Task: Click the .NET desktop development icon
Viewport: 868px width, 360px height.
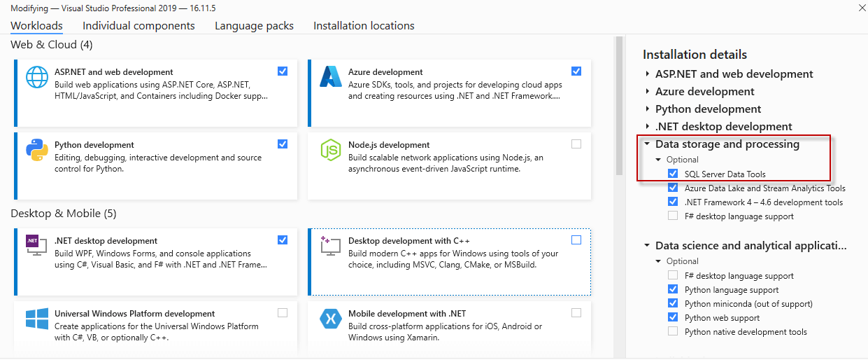Action: pos(36,245)
